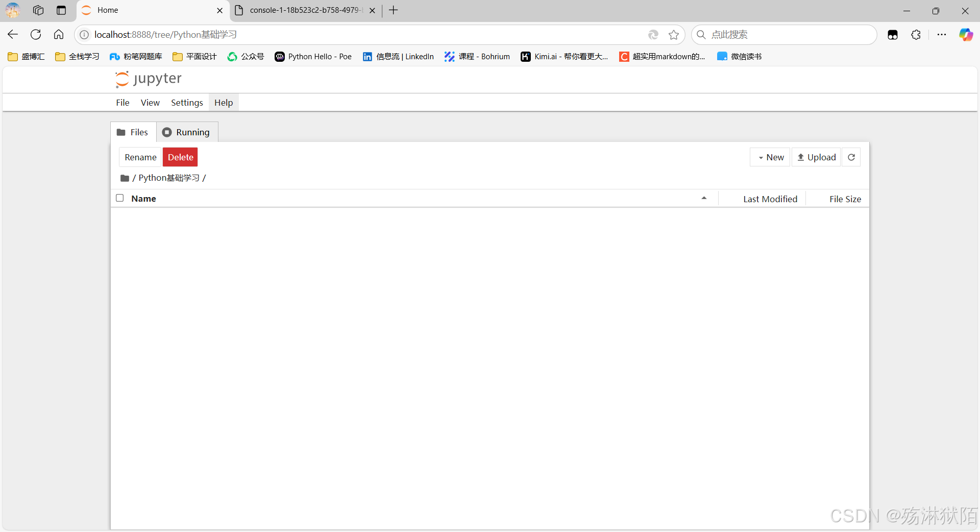Click the root folder icon in breadcrumb

point(125,178)
